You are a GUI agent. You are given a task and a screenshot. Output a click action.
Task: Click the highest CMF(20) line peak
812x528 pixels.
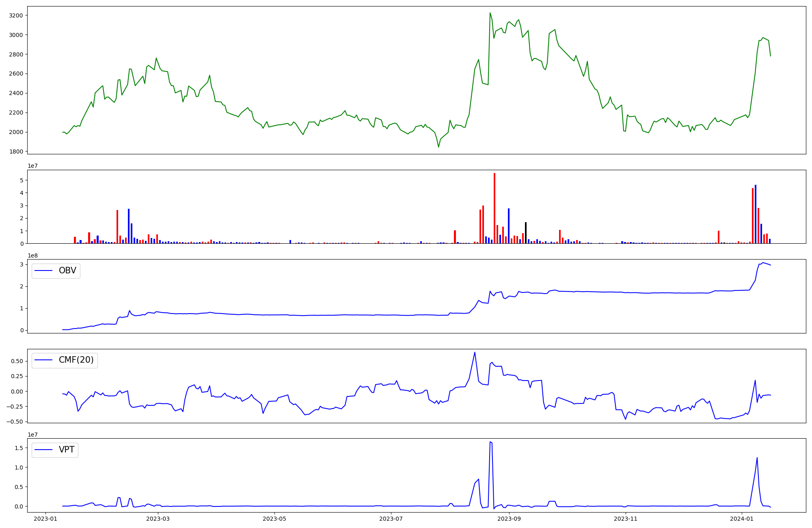pos(475,352)
